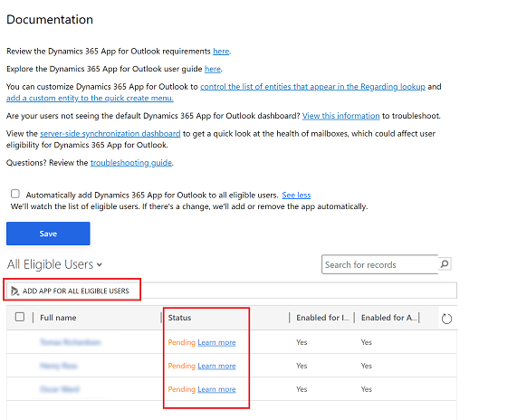
Task: Open the user guide 'here' link
Action: pos(213,69)
